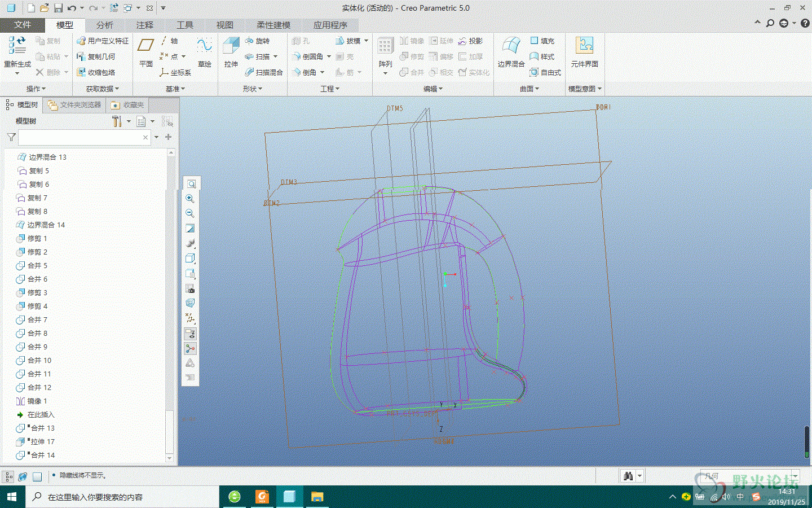Click the Zoom In magnifier icon
The image size is (812, 508).
pos(190,199)
